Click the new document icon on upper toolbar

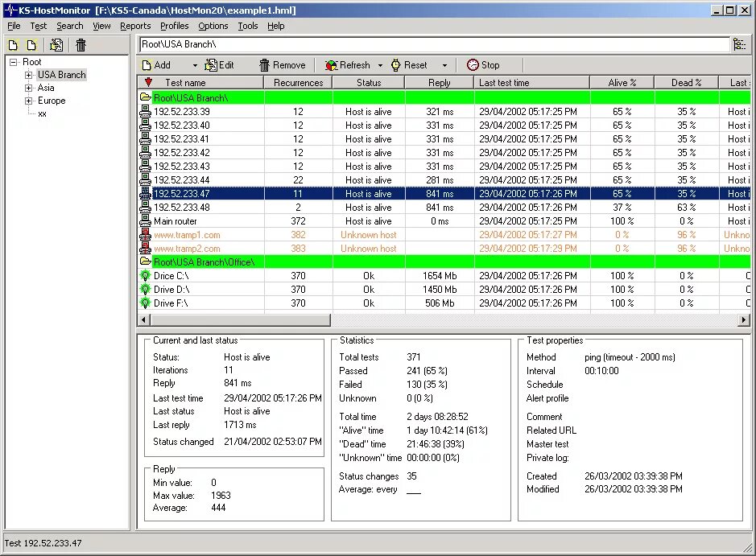tap(13, 45)
